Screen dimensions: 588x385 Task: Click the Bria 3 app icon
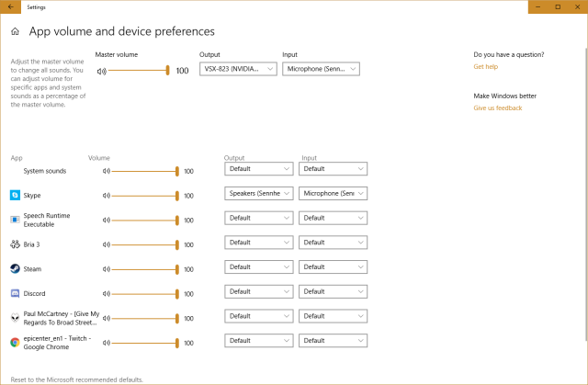pyautogui.click(x=15, y=244)
